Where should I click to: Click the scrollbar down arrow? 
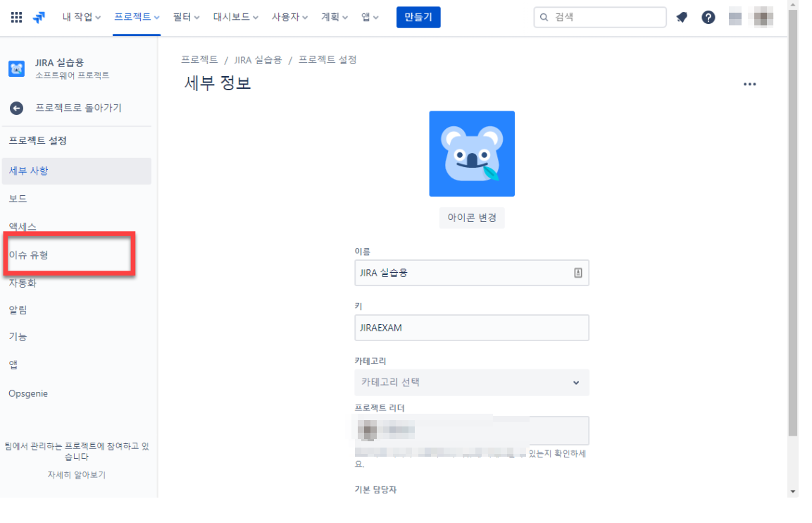click(x=793, y=491)
